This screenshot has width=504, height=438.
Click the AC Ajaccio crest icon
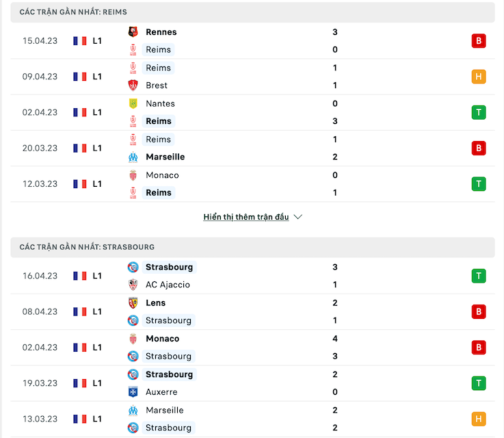click(133, 285)
